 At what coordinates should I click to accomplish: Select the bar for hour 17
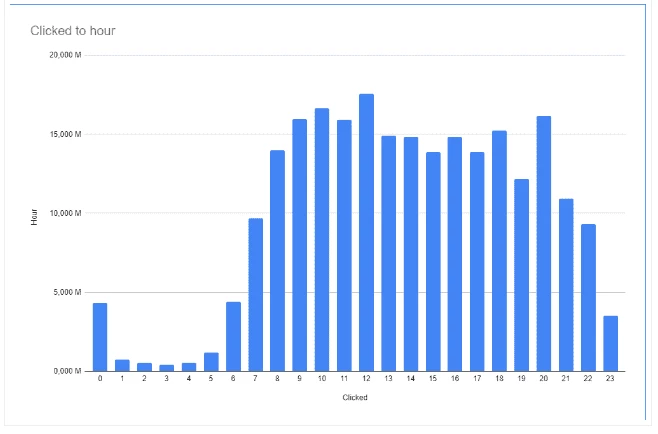477,262
